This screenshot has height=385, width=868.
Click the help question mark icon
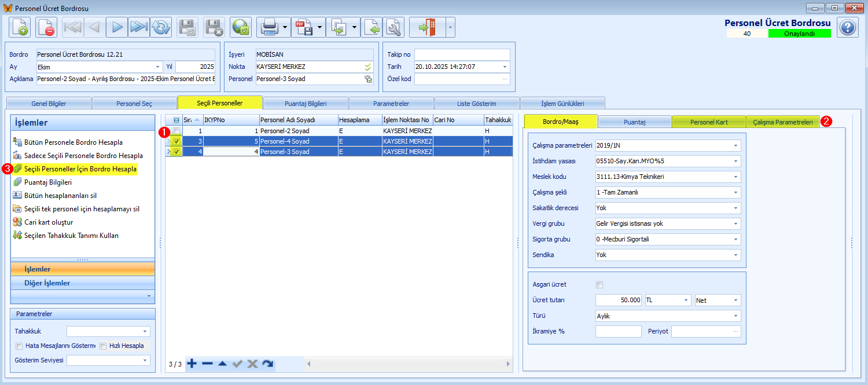coord(848,27)
